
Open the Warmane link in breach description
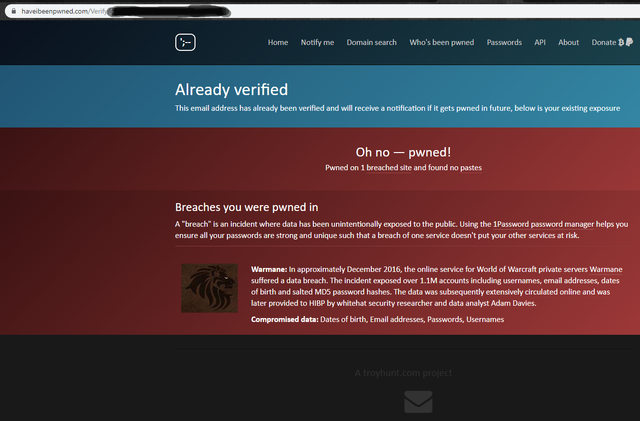(606, 270)
